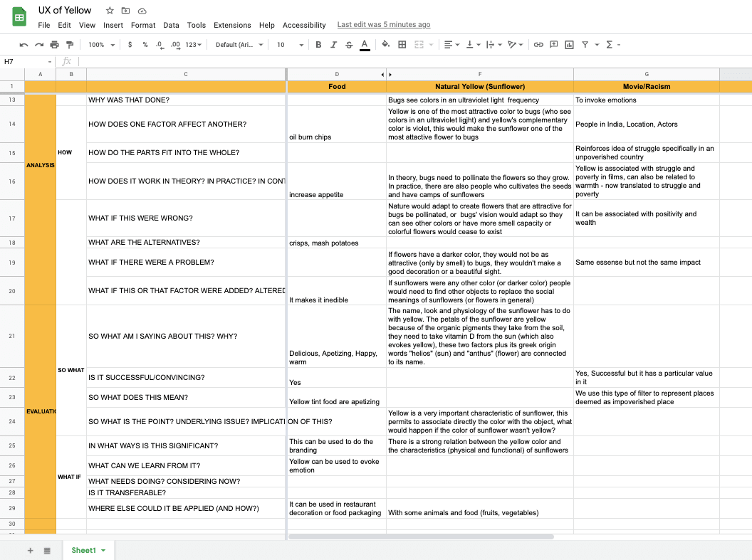Open the Help menu
Screen dimensions: 752x560
point(266,25)
